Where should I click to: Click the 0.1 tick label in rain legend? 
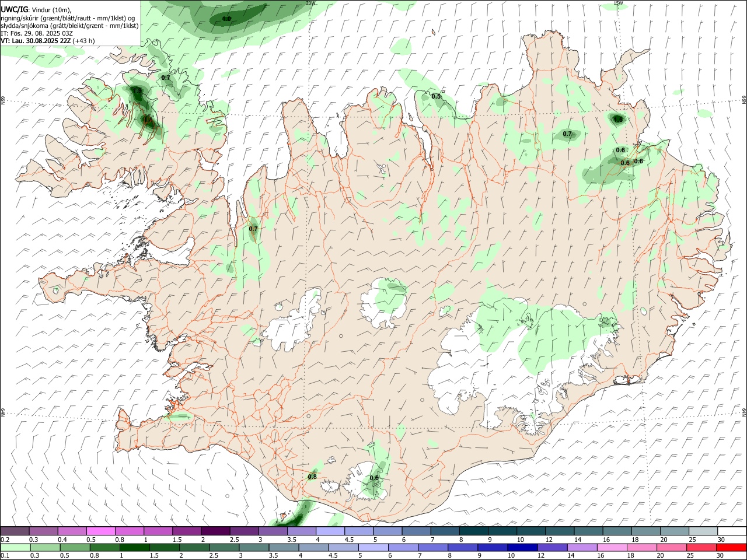click(x=5, y=556)
